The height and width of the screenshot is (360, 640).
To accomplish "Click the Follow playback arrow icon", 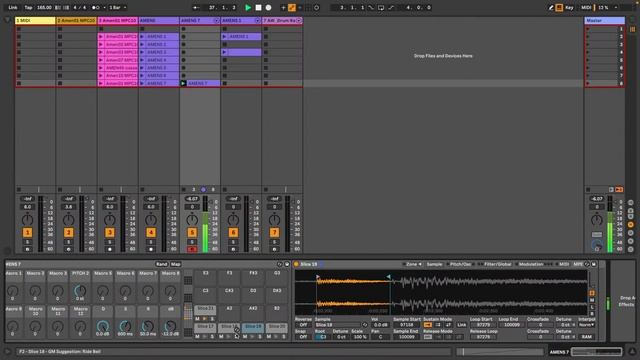I will point(197,7).
